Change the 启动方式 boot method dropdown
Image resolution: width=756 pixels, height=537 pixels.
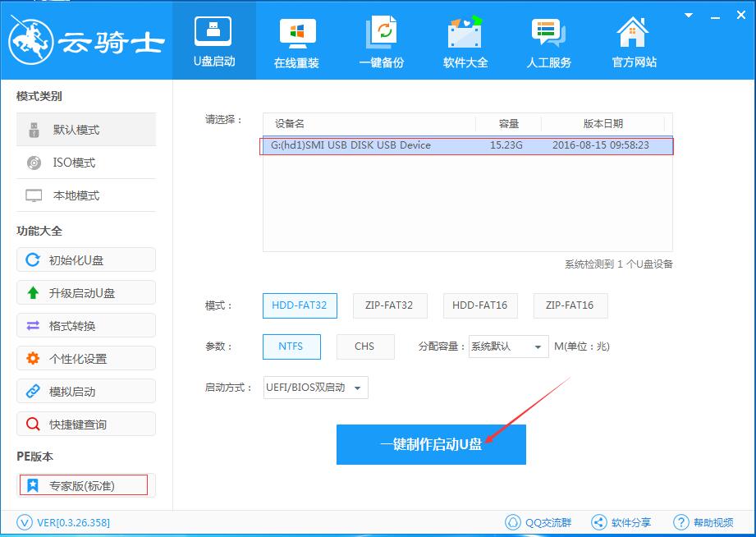coord(315,388)
